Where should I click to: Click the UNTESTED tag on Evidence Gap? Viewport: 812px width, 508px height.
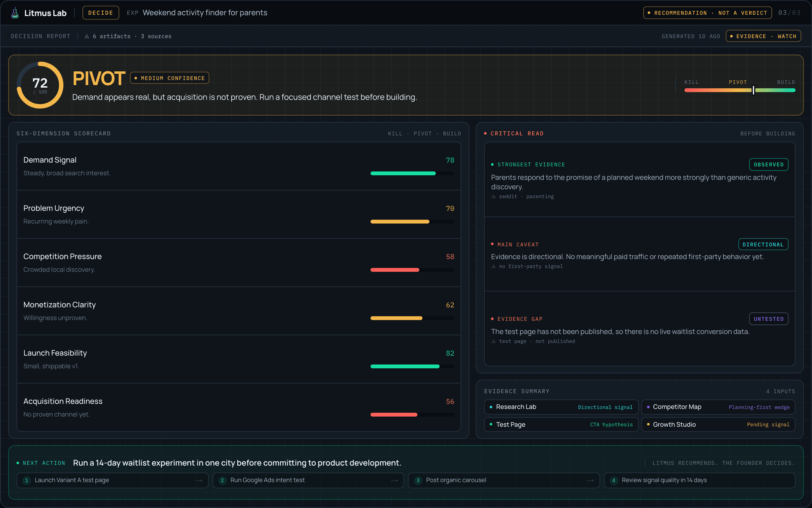768,319
